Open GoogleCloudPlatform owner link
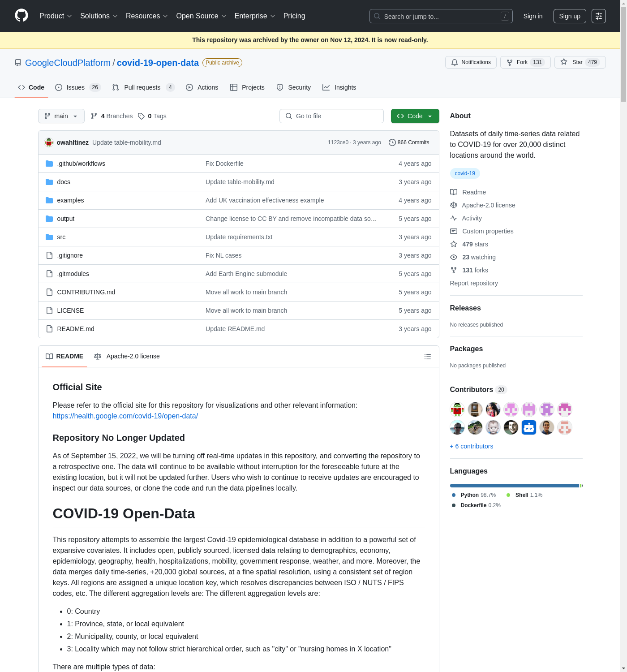Image resolution: width=627 pixels, height=672 pixels. click(68, 63)
